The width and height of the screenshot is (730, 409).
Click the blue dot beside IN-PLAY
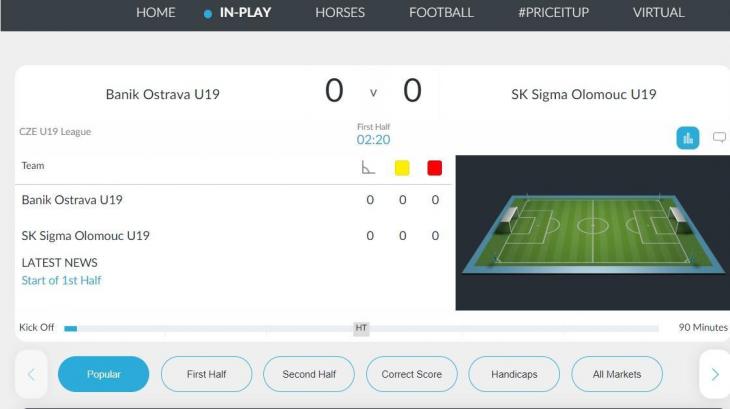tap(206, 14)
